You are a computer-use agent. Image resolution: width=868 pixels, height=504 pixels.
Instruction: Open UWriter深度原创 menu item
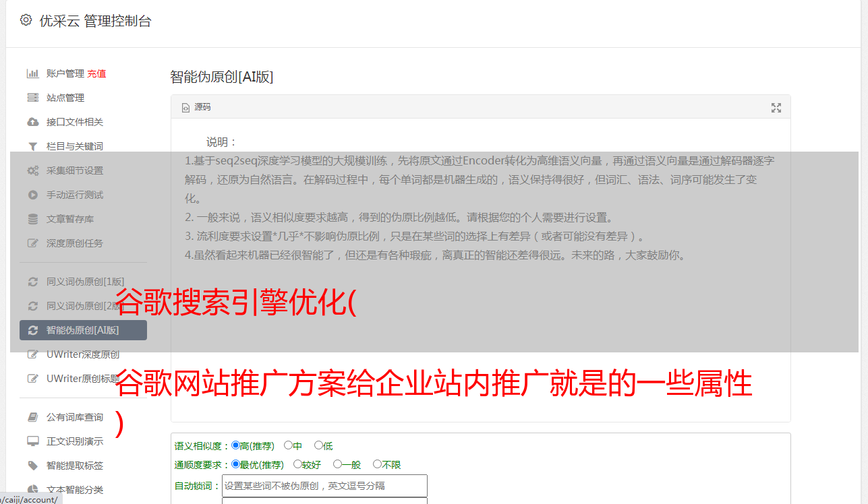(83, 354)
